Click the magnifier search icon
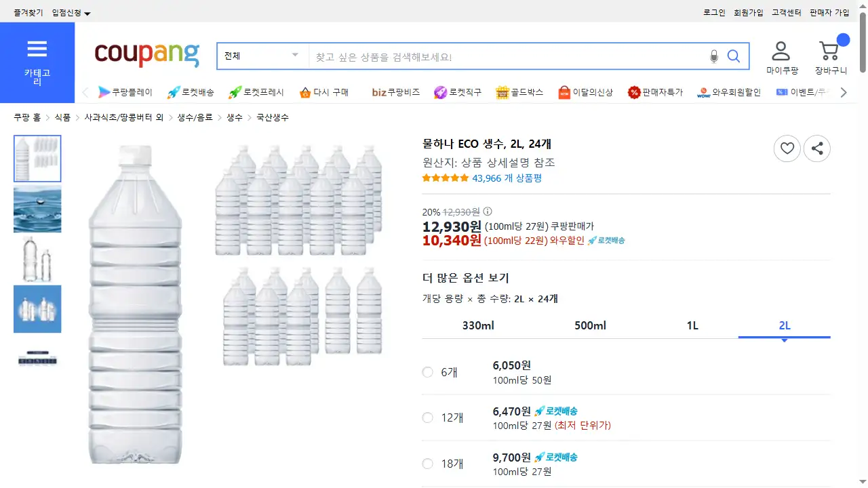 [x=734, y=56]
